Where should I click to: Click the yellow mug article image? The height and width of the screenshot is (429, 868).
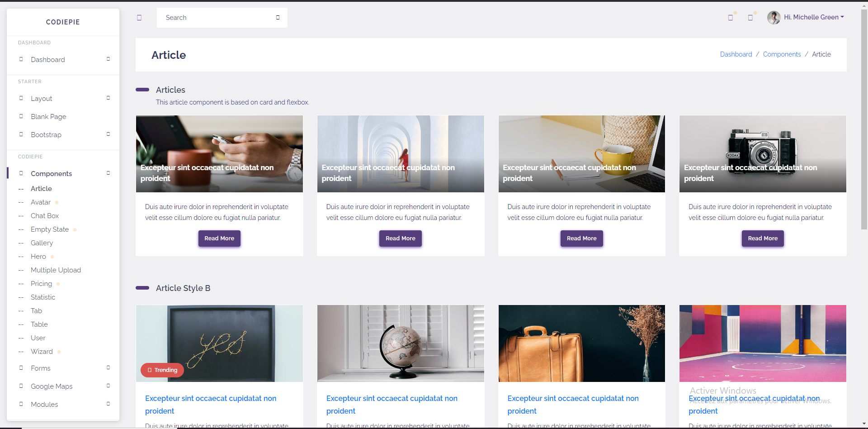pyautogui.click(x=582, y=154)
